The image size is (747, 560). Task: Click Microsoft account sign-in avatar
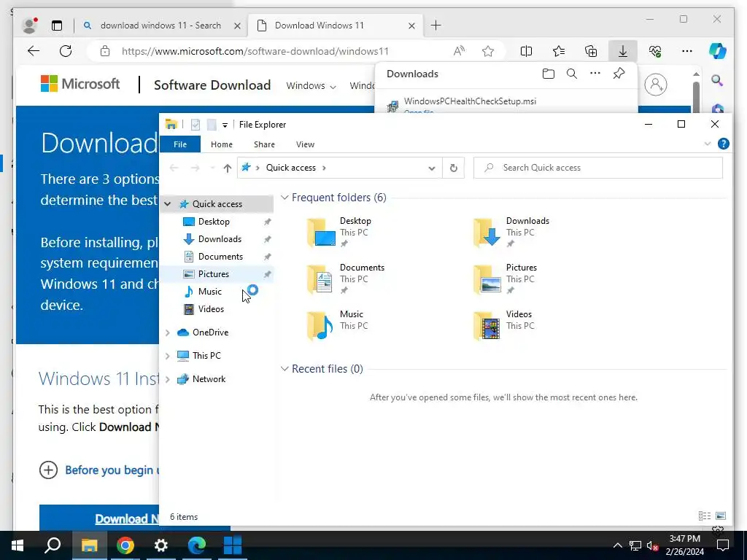click(x=656, y=85)
